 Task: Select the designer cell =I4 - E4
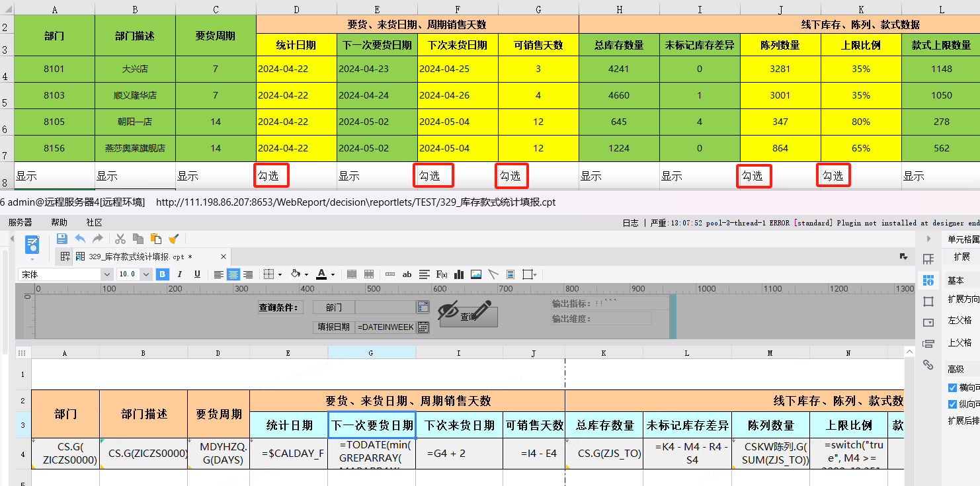click(x=534, y=454)
